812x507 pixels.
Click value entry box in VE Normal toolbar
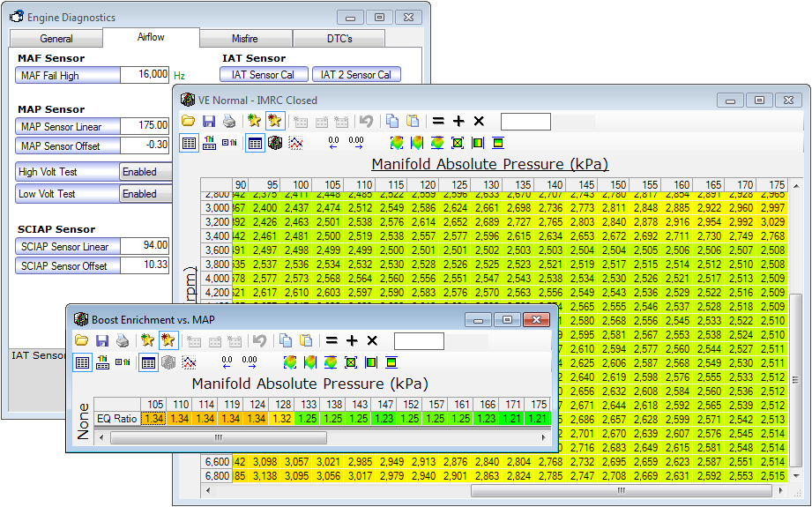(525, 122)
